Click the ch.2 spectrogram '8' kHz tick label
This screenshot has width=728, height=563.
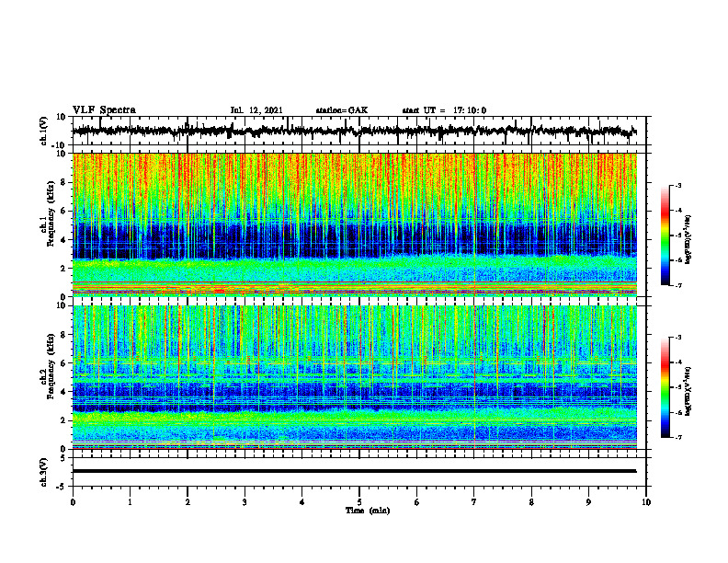[x=63, y=335]
